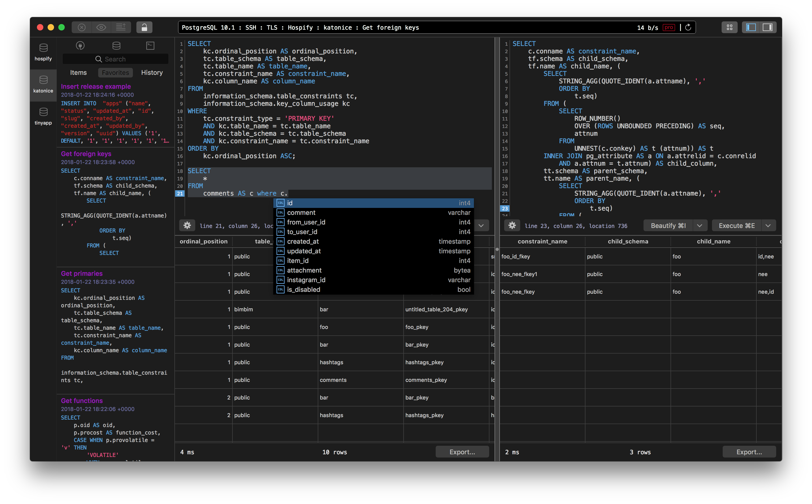Viewport: 812px width, 504px height.
Task: Open the console terminal icon in the sidebar
Action: tap(150, 46)
